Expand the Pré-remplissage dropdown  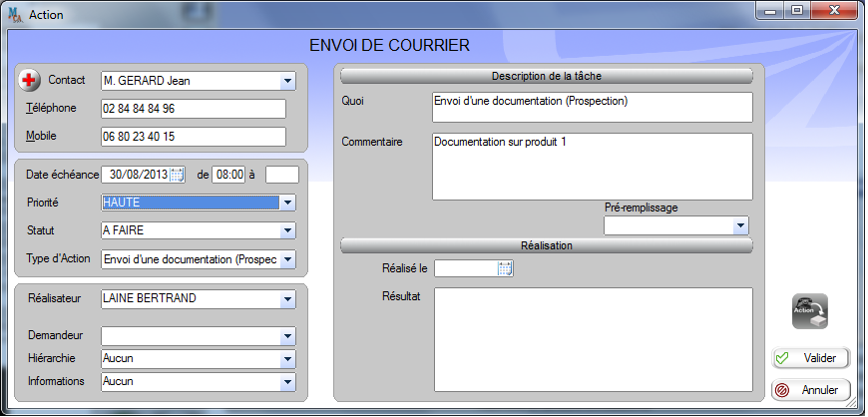[x=739, y=226]
